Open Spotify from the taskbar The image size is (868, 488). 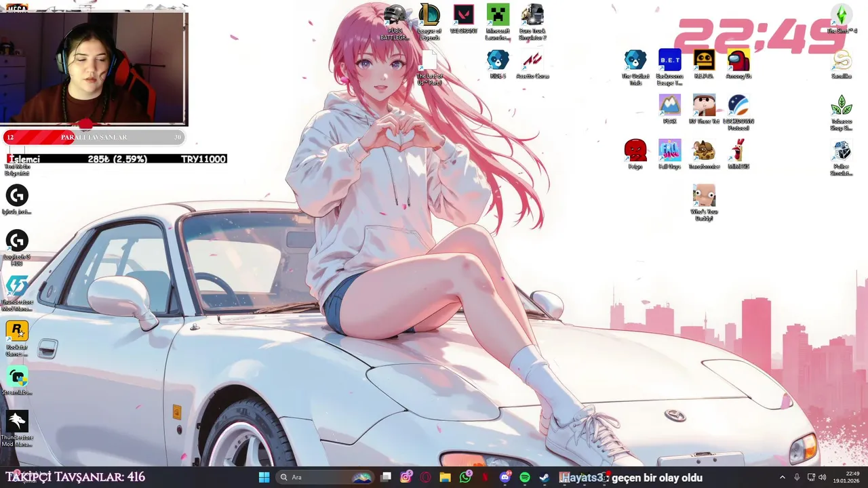click(524, 477)
